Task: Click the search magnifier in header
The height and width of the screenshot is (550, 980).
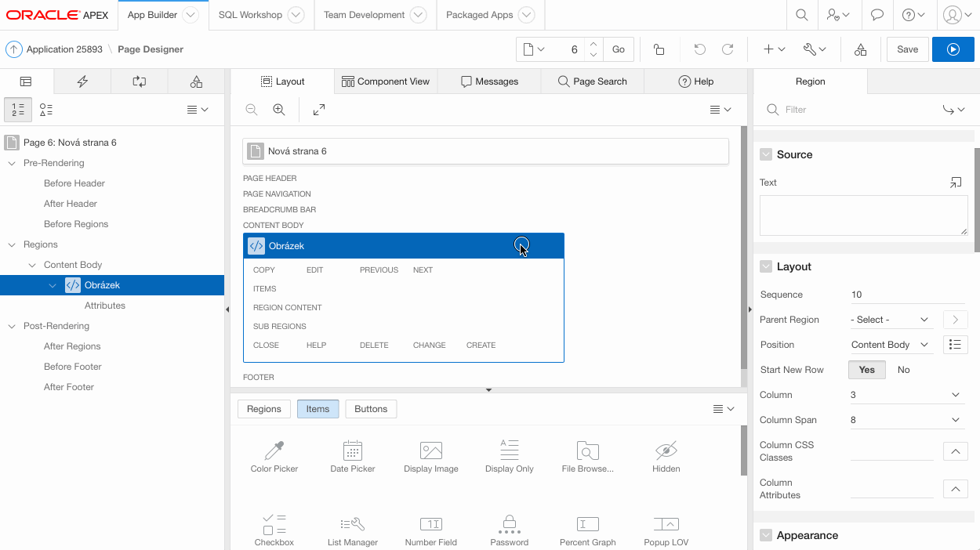Action: (801, 15)
